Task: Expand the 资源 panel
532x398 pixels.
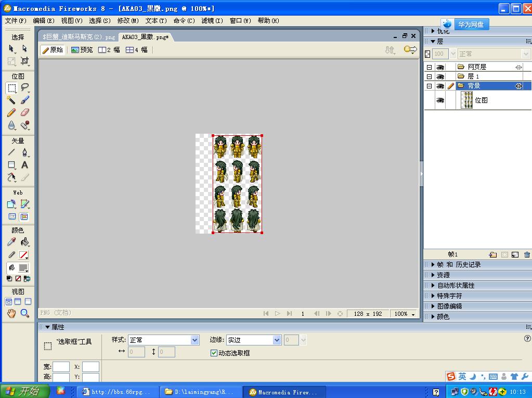Action: pos(433,275)
